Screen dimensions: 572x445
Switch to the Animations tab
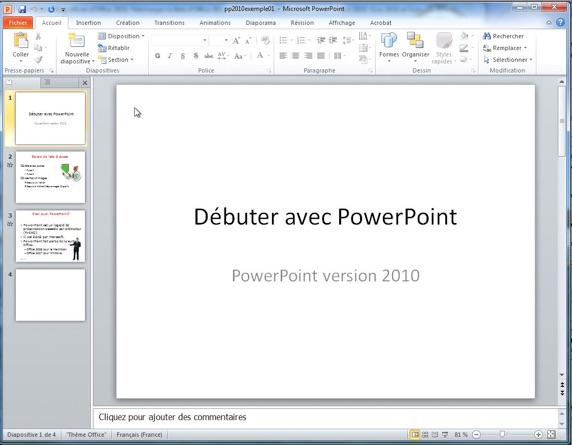click(x=215, y=23)
